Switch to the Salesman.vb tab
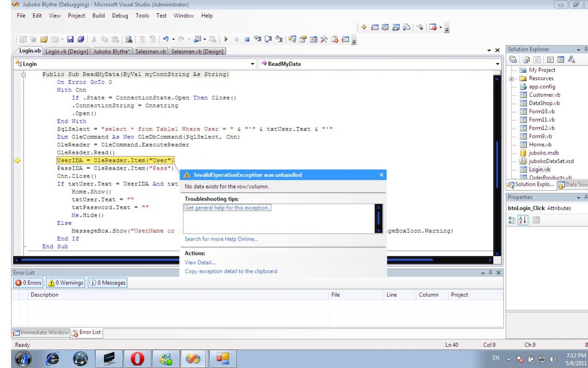The width and height of the screenshot is (588, 368). pyautogui.click(x=151, y=52)
